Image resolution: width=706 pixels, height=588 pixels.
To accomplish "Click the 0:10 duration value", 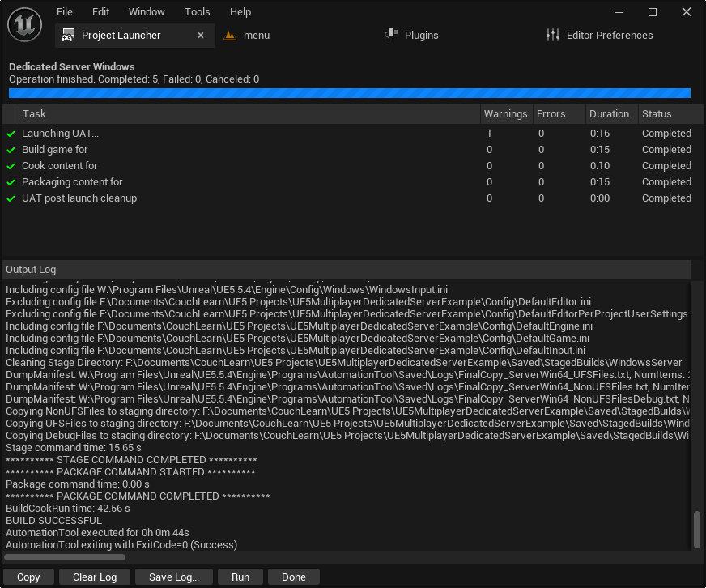I will pyautogui.click(x=600, y=166).
